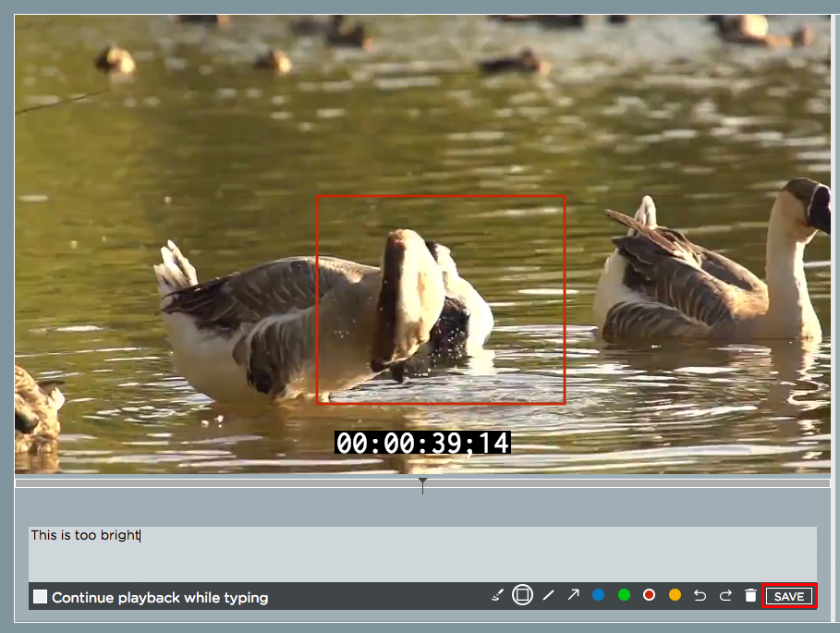This screenshot has width=840, height=633.
Task: Undo the last annotation
Action: [x=700, y=596]
